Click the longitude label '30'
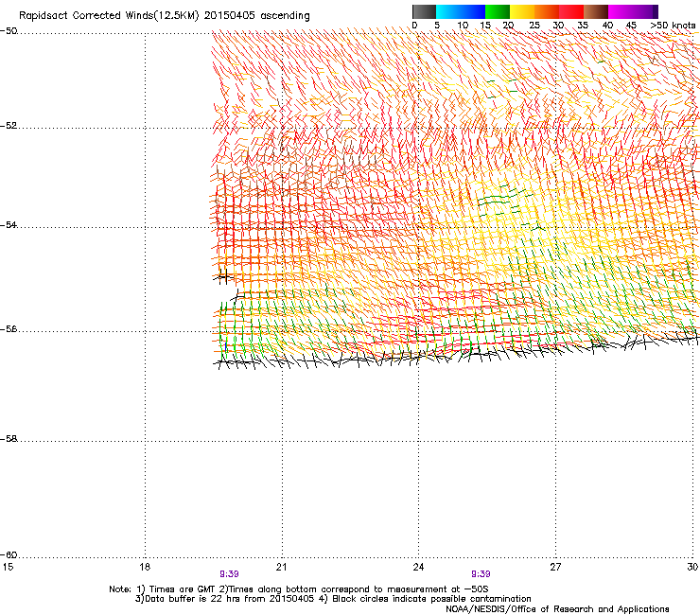Image resolution: width=700 pixels, height=615 pixels. coord(692,567)
